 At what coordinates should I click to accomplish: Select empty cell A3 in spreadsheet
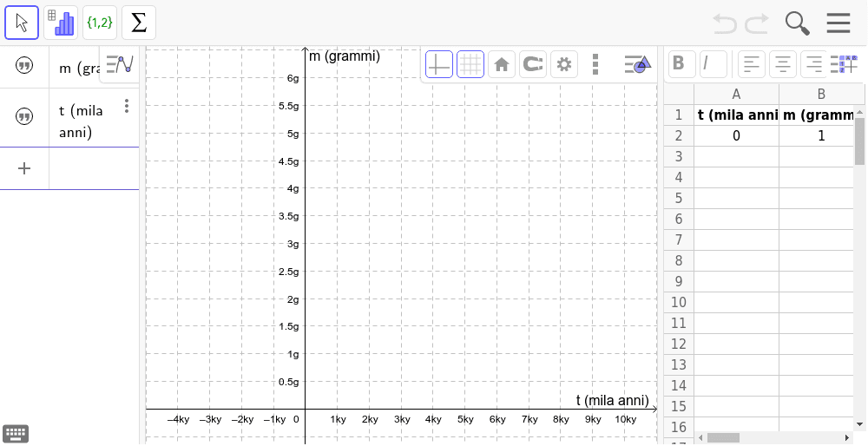pos(736,156)
